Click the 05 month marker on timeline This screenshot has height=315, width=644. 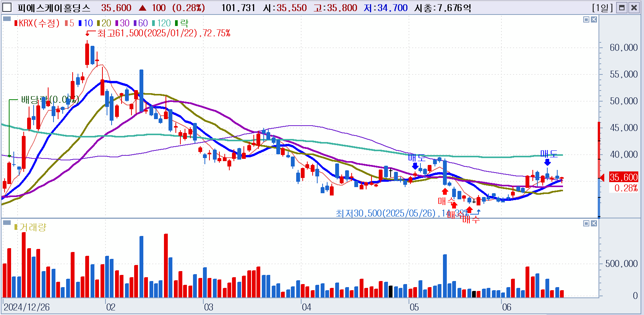(x=414, y=307)
